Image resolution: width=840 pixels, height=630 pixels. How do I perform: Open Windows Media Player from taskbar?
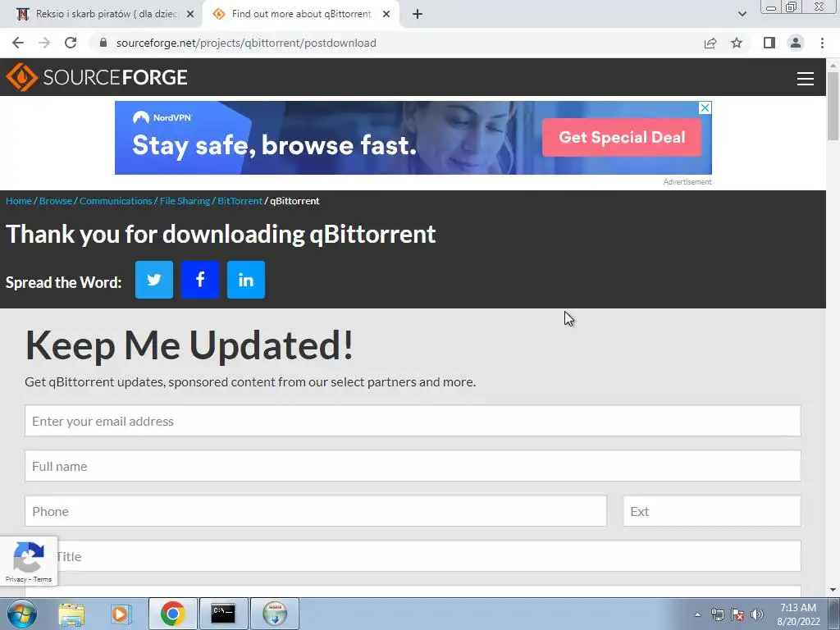coord(121,614)
